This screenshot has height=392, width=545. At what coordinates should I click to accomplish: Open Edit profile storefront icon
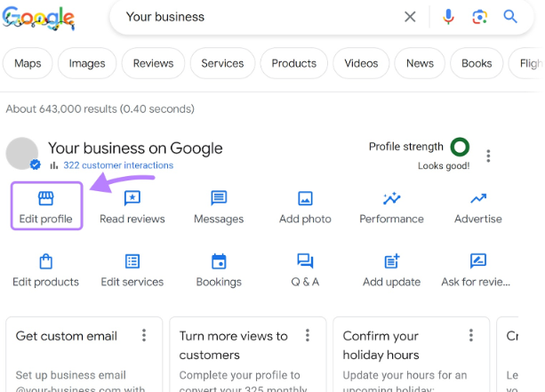click(46, 198)
